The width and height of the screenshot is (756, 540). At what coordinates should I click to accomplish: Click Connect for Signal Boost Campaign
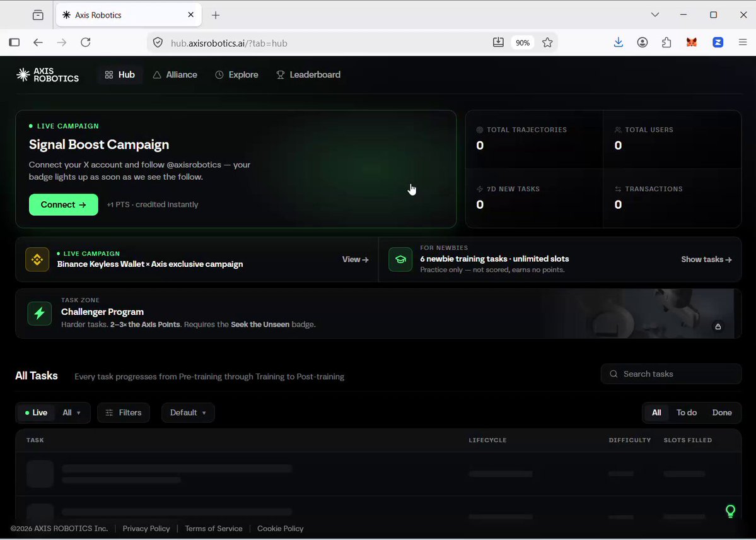point(64,204)
